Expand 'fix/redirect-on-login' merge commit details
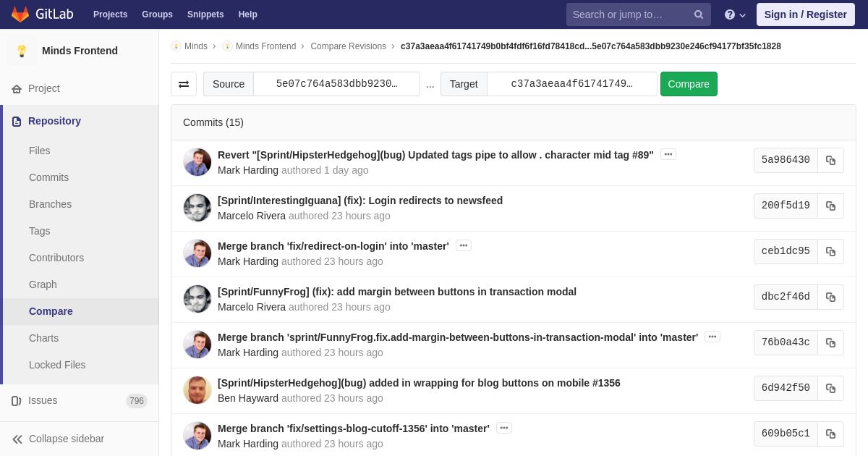Viewport: 868px width, 456px height. [x=464, y=245]
